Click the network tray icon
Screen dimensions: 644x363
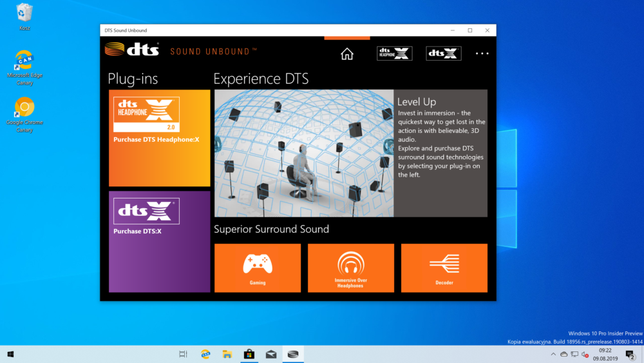(x=574, y=354)
